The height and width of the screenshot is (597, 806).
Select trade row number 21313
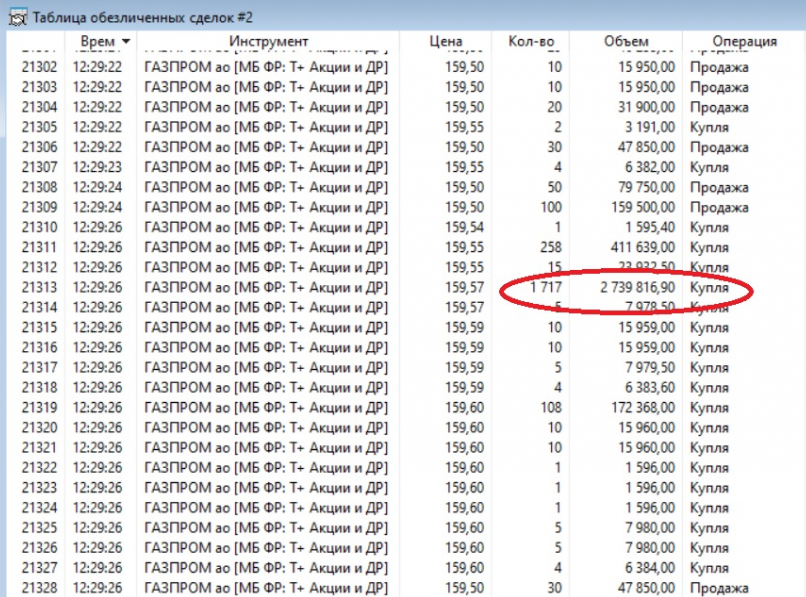tap(39, 288)
